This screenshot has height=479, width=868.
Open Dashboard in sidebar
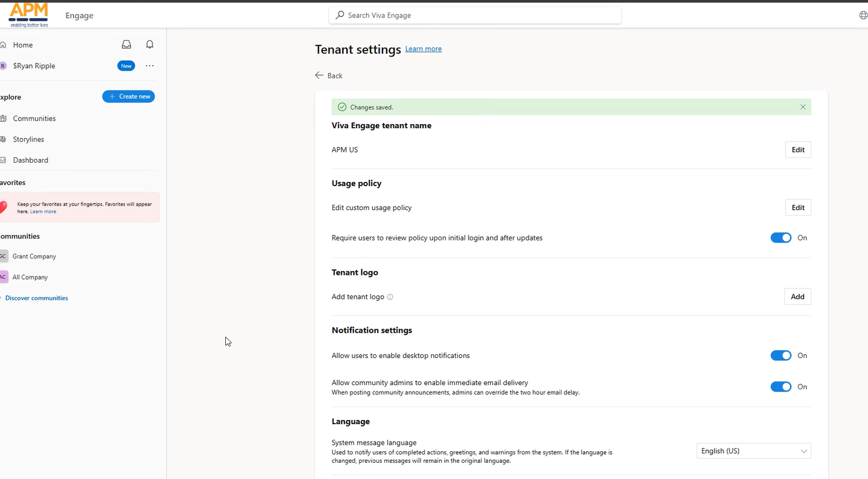30,160
